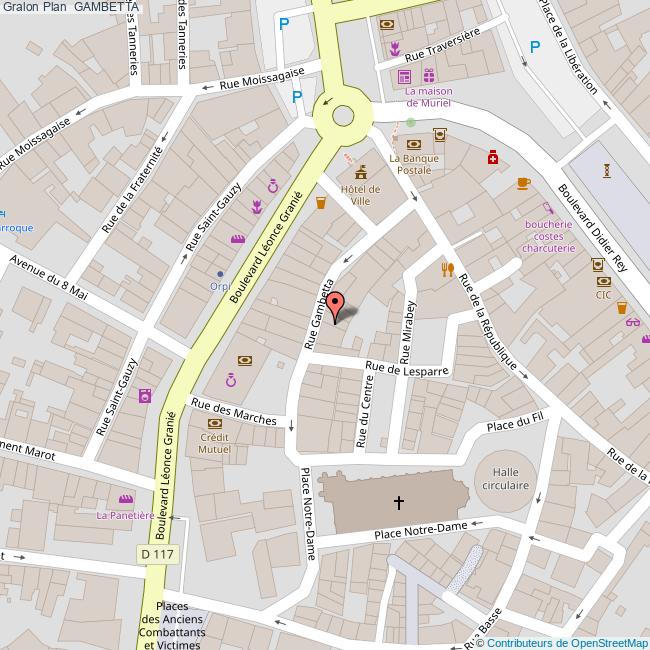This screenshot has width=650, height=650.
Task: Click the parking icon near Place de la Libération
Action: [x=535, y=45]
